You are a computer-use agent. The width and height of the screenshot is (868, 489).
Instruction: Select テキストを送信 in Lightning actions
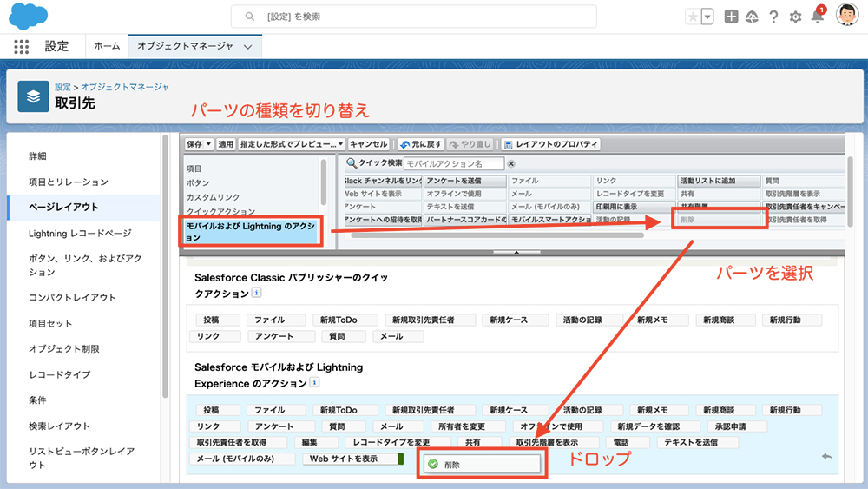click(x=698, y=442)
